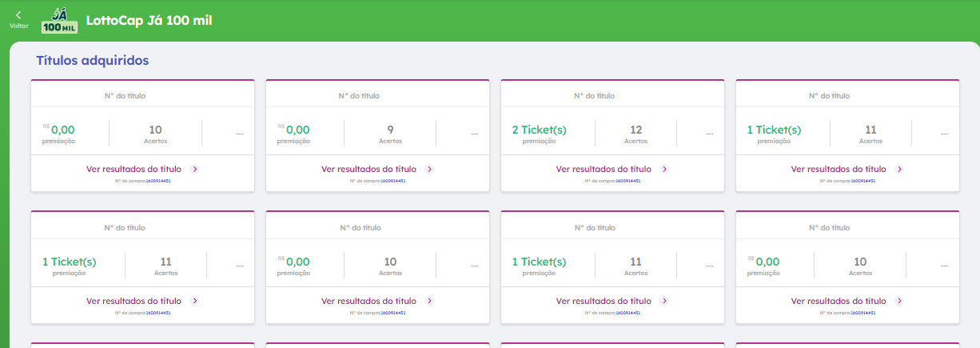Click the arrow icon on the 9 Acertos card
The width and height of the screenshot is (980, 348).
(x=429, y=170)
